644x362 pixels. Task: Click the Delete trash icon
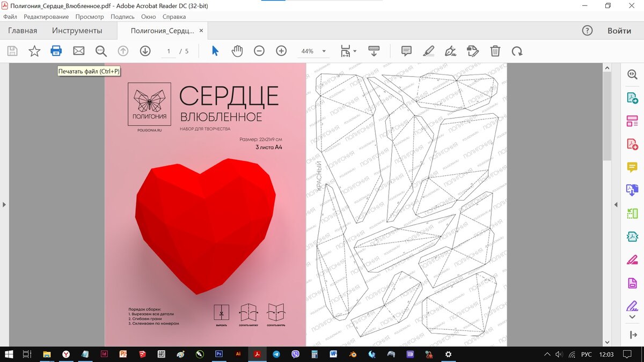point(495,51)
